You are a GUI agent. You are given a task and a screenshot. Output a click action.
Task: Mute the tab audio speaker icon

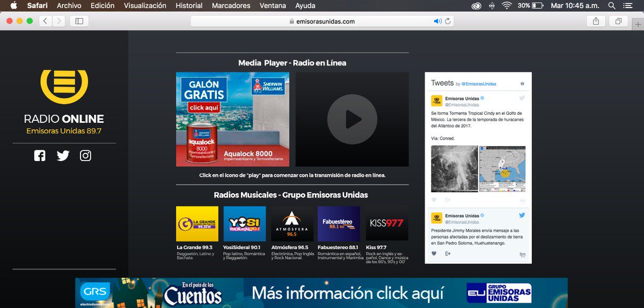tap(437, 21)
